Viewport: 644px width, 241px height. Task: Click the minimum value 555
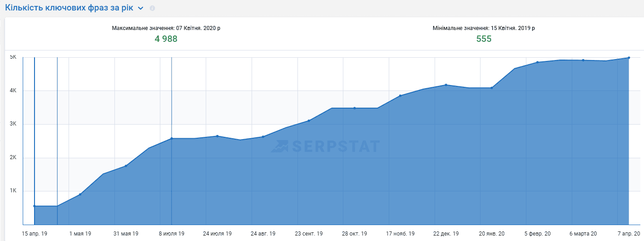pos(484,39)
